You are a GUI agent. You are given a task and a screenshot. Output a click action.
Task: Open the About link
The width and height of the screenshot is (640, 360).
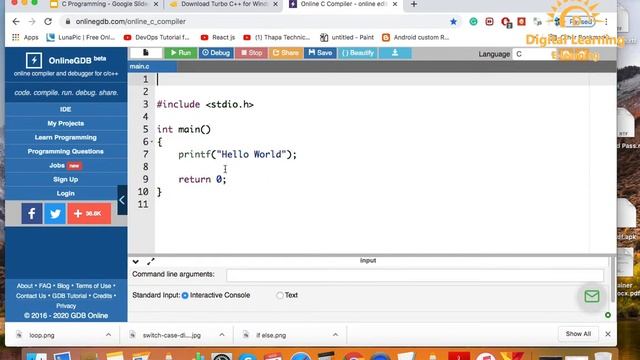click(x=24, y=286)
